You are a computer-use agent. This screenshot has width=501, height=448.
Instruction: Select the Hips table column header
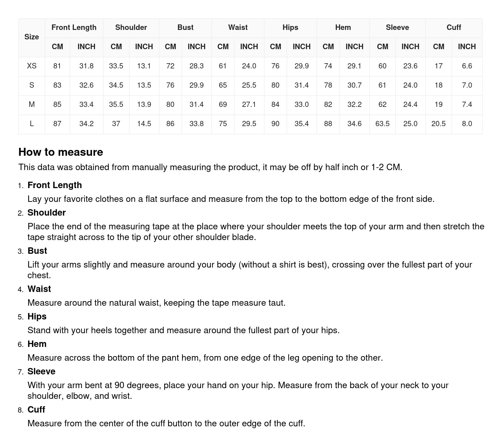[290, 27]
